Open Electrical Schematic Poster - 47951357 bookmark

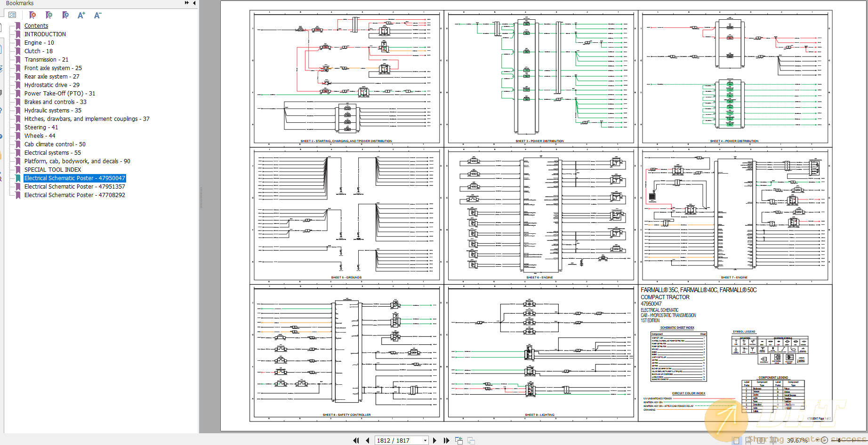tap(74, 187)
